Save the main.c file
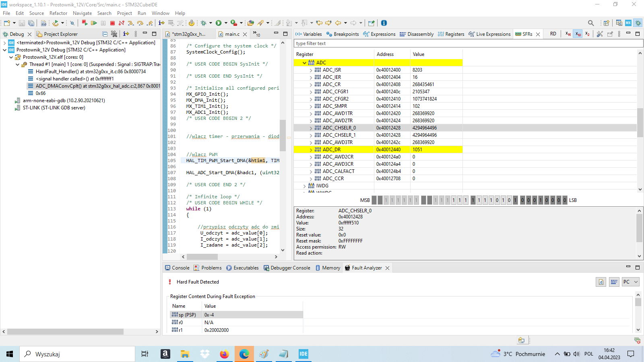 pyautogui.click(x=21, y=23)
